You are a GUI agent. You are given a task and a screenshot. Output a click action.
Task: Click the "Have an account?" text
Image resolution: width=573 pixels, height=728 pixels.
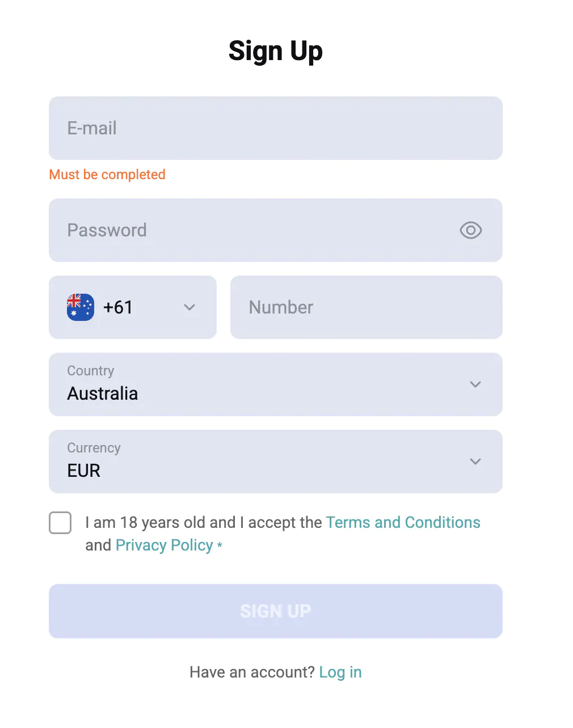click(x=252, y=672)
